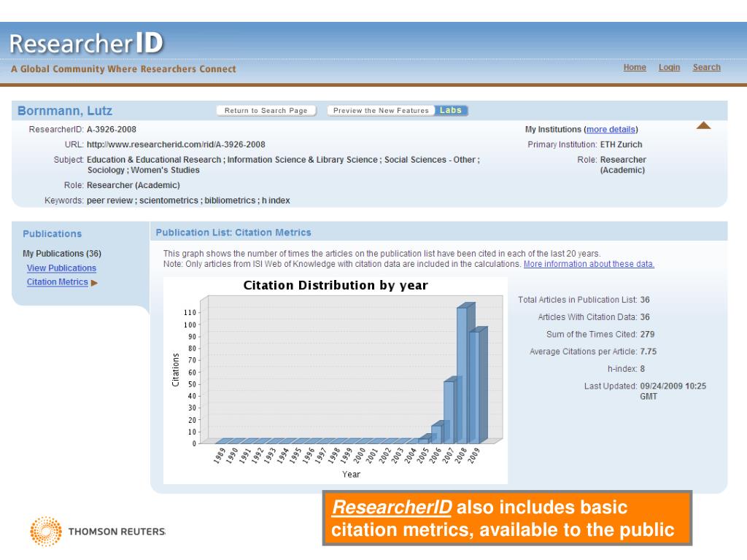Open the Search link
This screenshot has height=560, width=747.
click(706, 68)
